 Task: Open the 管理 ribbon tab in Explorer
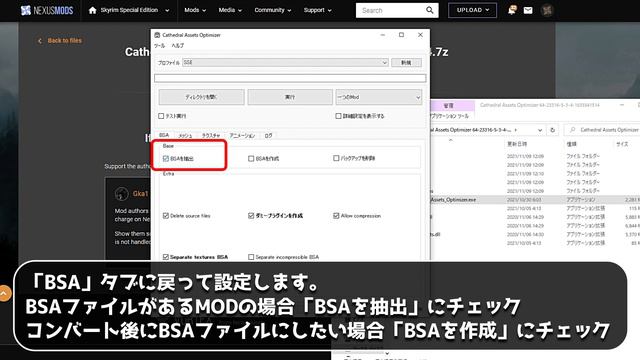point(448,106)
